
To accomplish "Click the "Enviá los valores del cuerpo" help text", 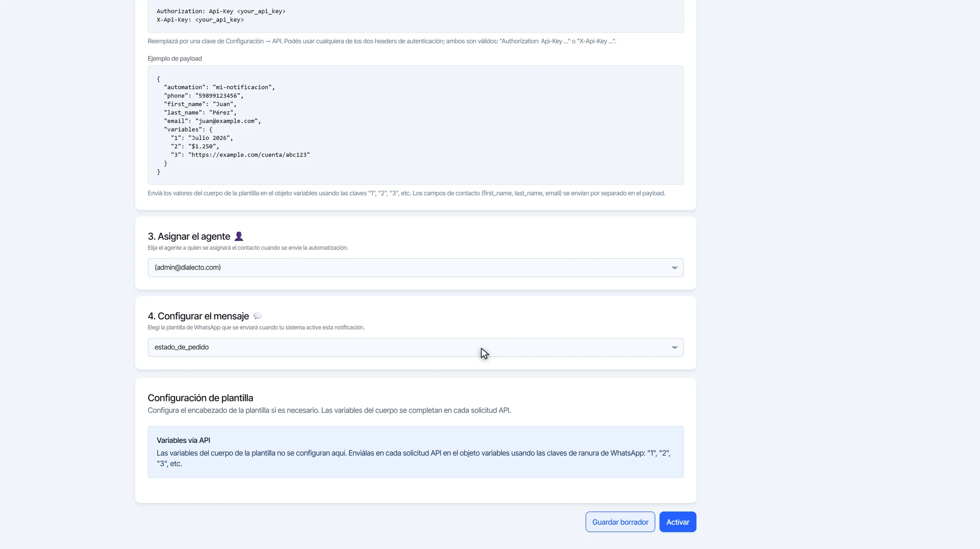I will coord(406,193).
